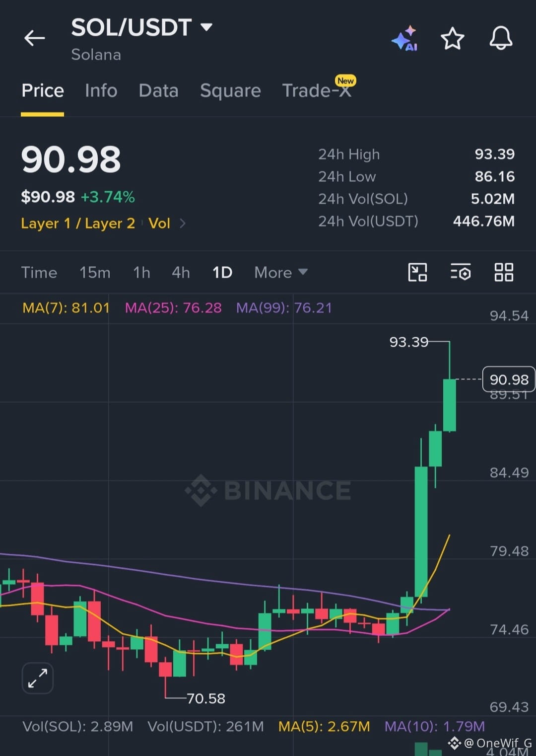
Task: Tap the 93.39 high price marker
Action: (408, 342)
